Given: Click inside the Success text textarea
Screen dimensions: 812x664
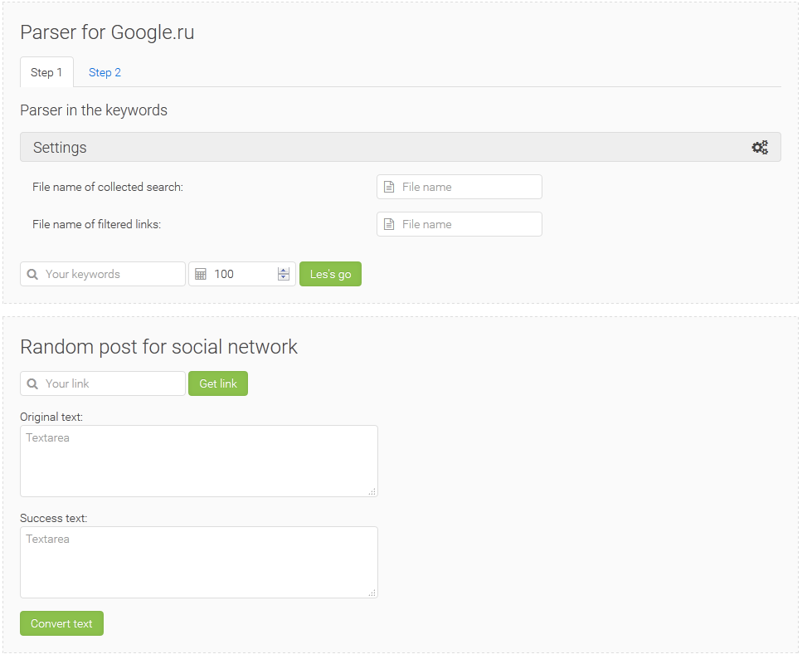Looking at the screenshot, I should click(199, 563).
